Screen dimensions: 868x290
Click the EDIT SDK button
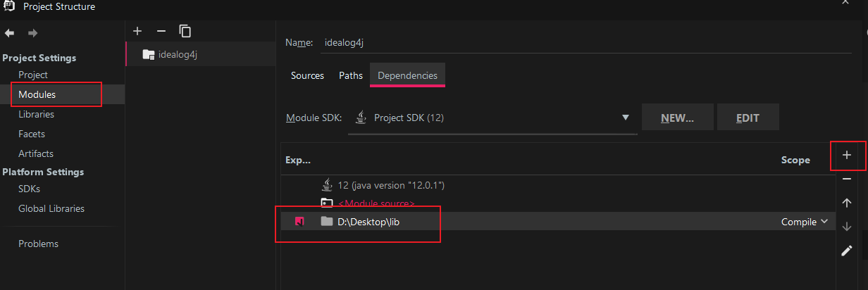click(x=748, y=118)
